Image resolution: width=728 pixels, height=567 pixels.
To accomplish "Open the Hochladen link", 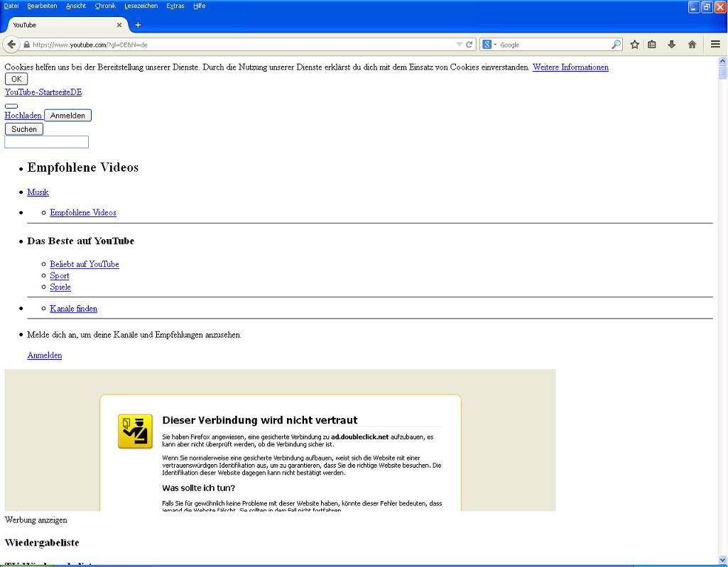I will (x=23, y=116).
